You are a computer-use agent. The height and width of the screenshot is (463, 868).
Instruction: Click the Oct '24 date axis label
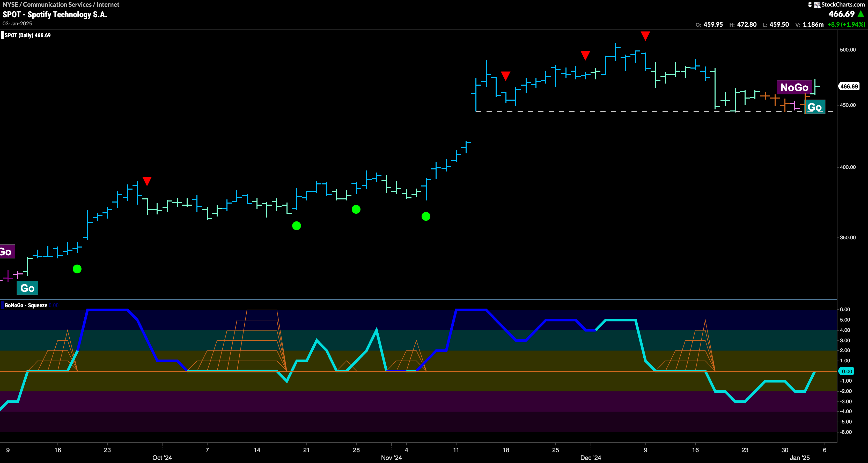click(162, 458)
